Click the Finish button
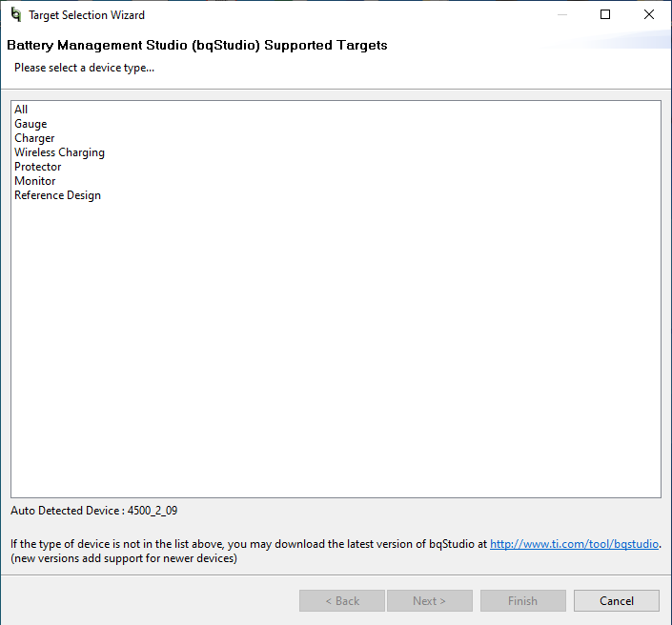The height and width of the screenshot is (625, 672). (x=523, y=600)
